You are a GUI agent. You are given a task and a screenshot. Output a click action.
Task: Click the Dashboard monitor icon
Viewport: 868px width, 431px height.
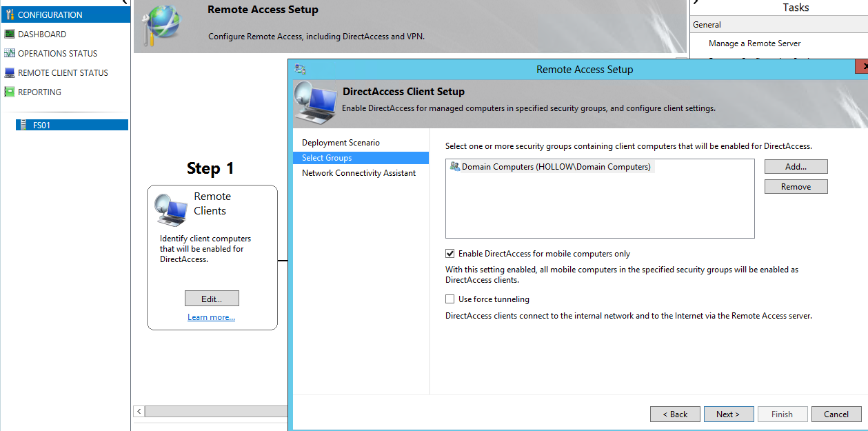[10, 34]
